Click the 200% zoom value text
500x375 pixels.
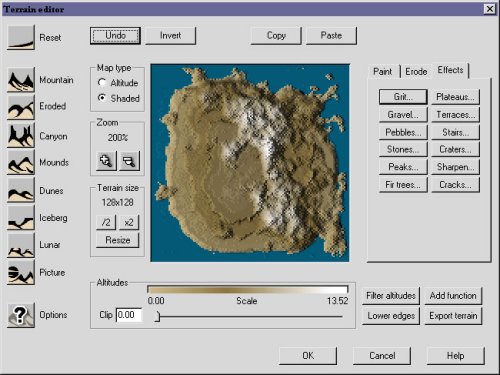118,138
